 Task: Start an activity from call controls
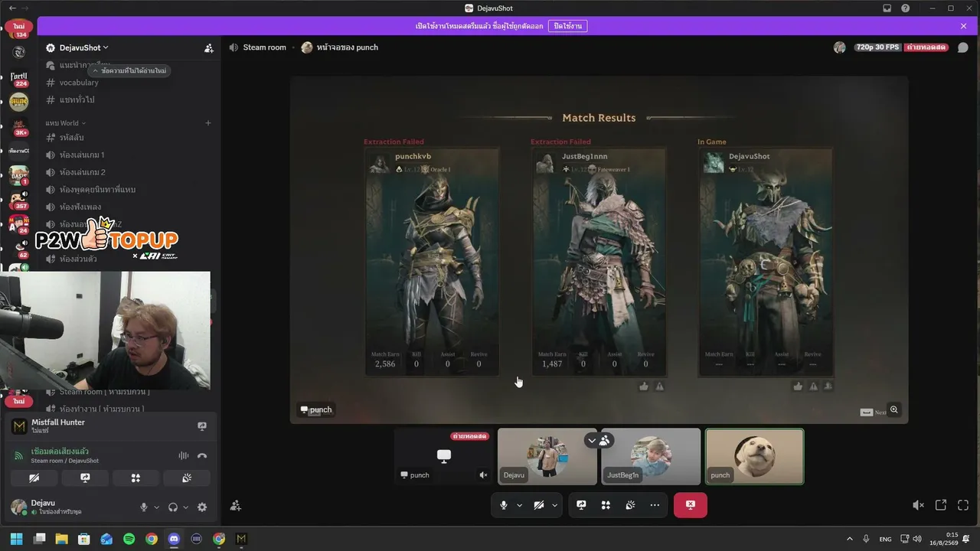(606, 505)
